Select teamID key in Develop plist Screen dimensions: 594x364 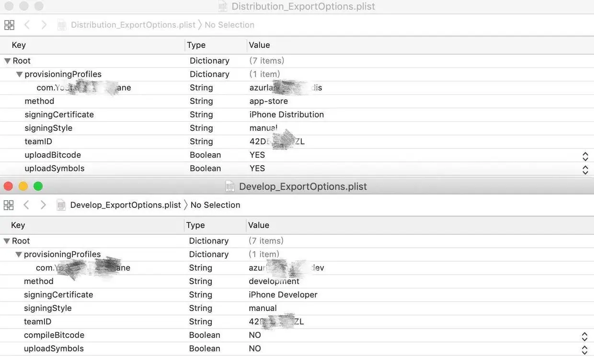coord(37,321)
